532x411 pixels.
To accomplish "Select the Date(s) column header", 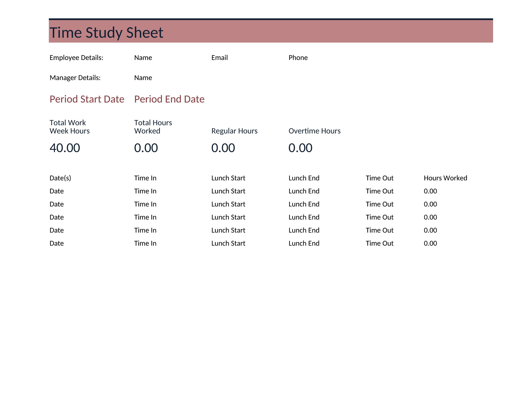I will (60, 178).
